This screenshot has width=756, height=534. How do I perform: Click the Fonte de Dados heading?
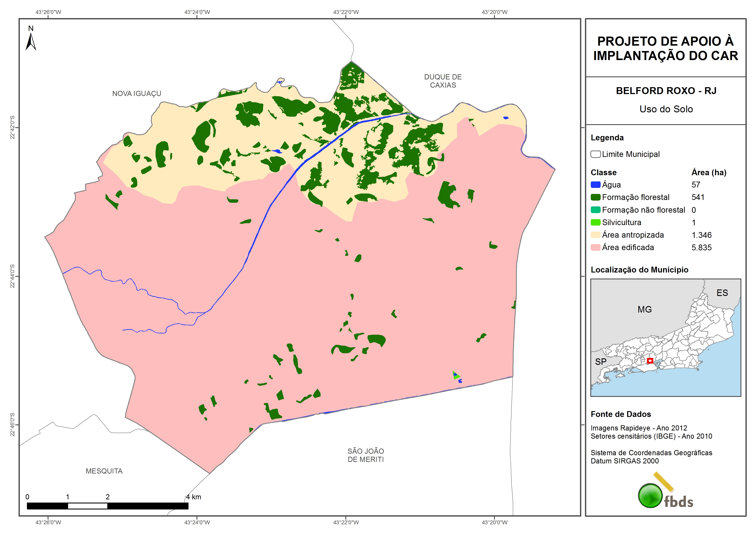click(x=621, y=414)
